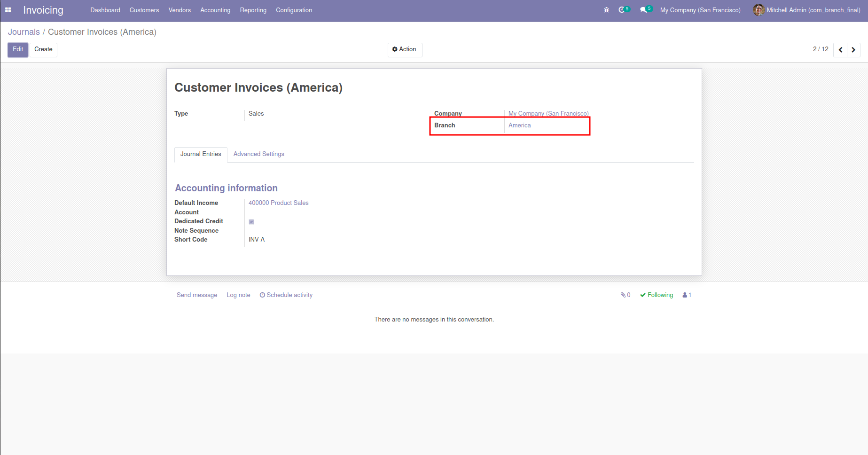Click the Customer Invoices (America) form title
The height and width of the screenshot is (455, 868).
[258, 87]
